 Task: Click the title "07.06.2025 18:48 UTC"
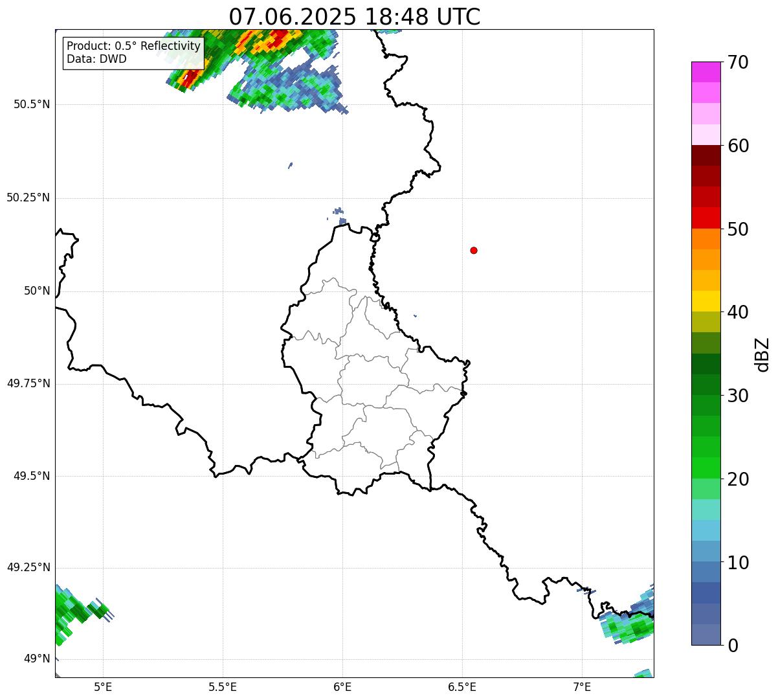pos(355,16)
